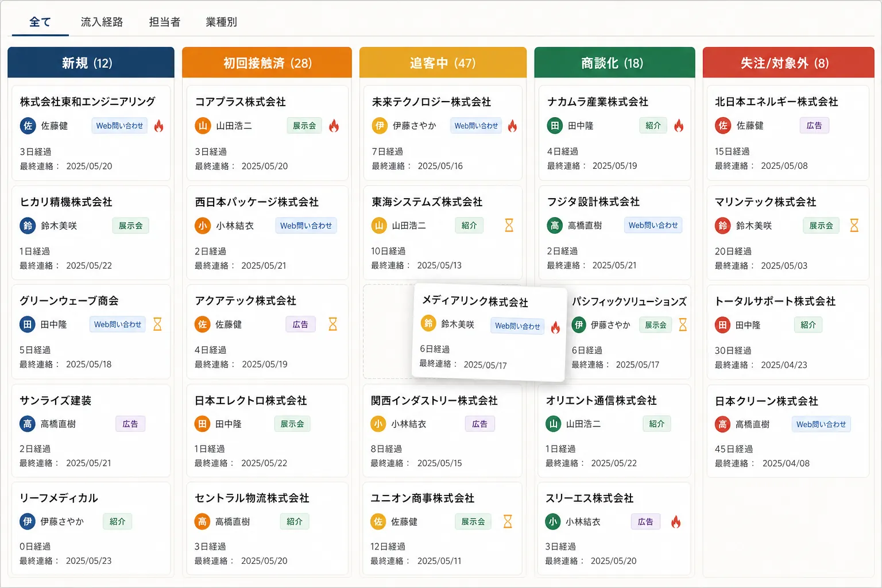Click the flame icon on 株式会社東和エンジニアリング card
Image resolution: width=882 pixels, height=588 pixels.
159,126
